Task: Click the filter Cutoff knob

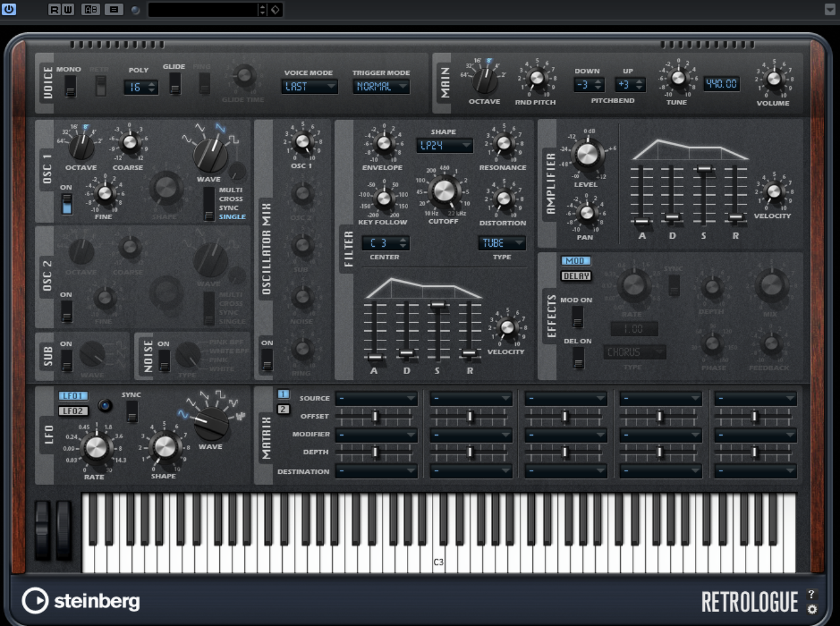Action: [x=444, y=192]
